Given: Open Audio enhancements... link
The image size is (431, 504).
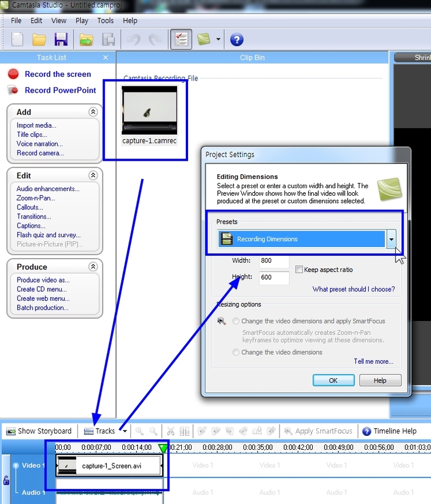Looking at the screenshot, I should pos(48,189).
